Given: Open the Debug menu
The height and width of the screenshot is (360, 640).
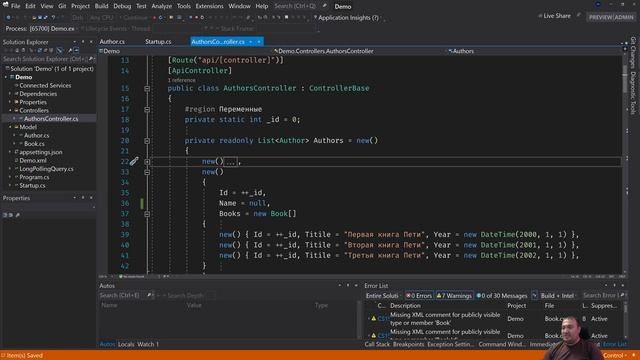Looking at the screenshot, I should 122,6.
